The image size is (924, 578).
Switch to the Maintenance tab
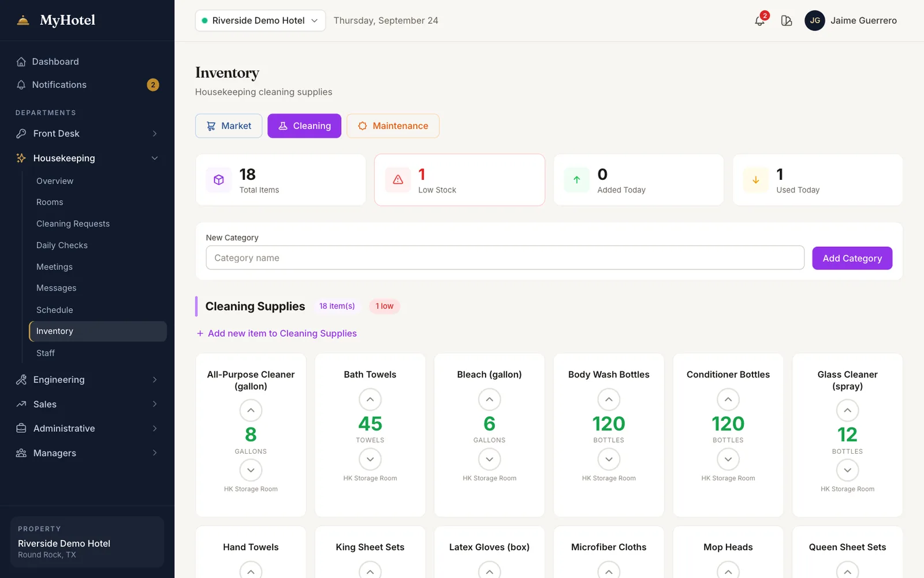pos(393,126)
